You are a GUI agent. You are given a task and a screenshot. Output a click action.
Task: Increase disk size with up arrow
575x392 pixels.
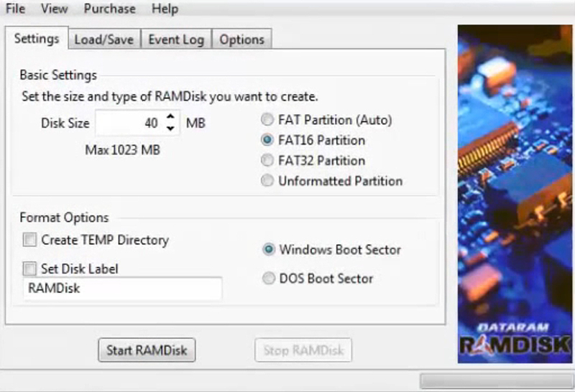pyautogui.click(x=170, y=117)
